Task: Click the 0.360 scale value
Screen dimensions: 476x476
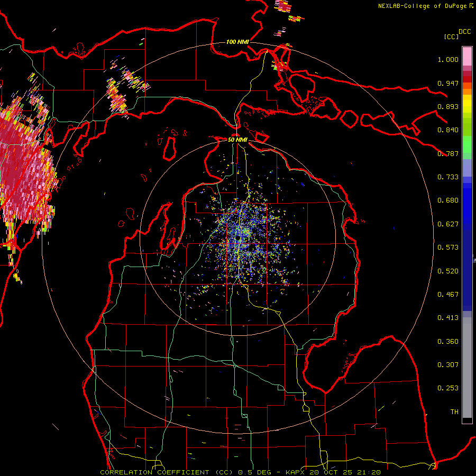Action: point(448,342)
